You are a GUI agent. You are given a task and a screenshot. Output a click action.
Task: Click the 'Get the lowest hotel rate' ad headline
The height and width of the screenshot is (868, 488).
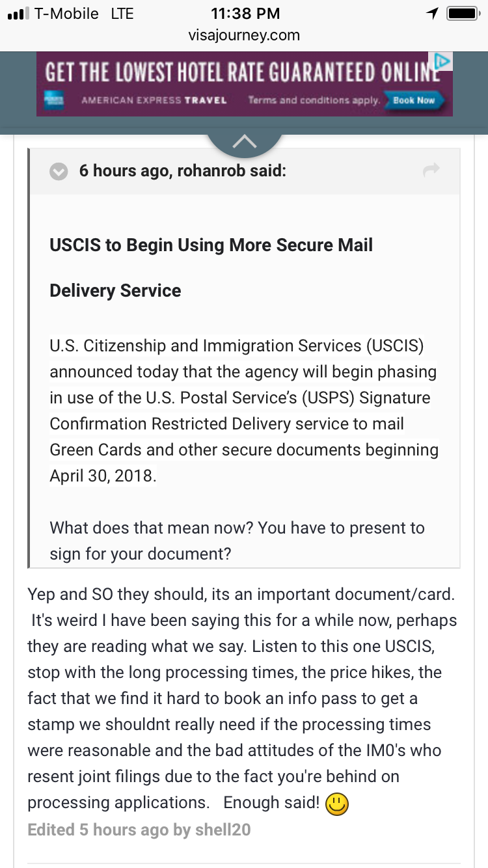238,71
